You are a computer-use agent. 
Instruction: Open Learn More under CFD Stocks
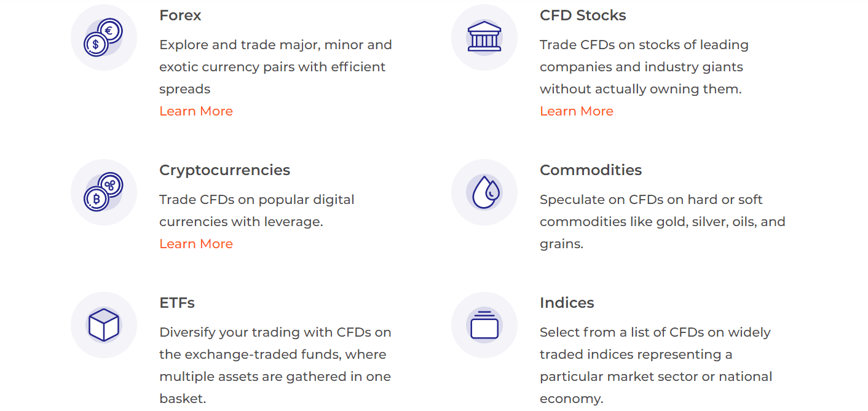coord(577,111)
